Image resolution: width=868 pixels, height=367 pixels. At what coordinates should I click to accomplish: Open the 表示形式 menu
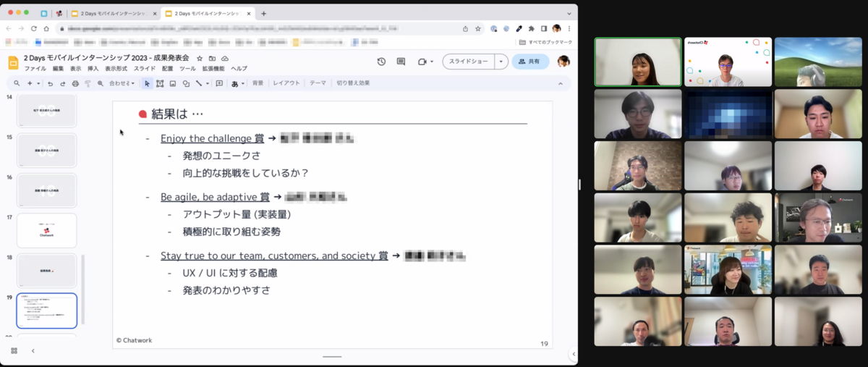116,69
